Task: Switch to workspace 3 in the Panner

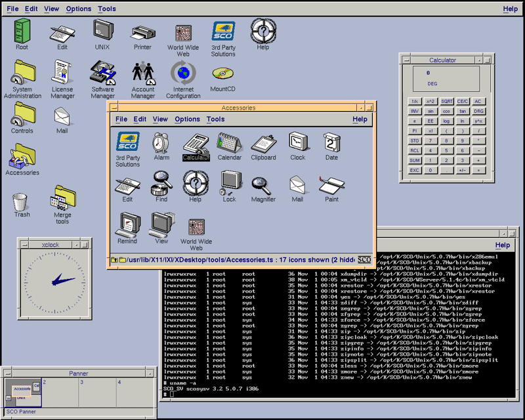Action: [x=97, y=392]
